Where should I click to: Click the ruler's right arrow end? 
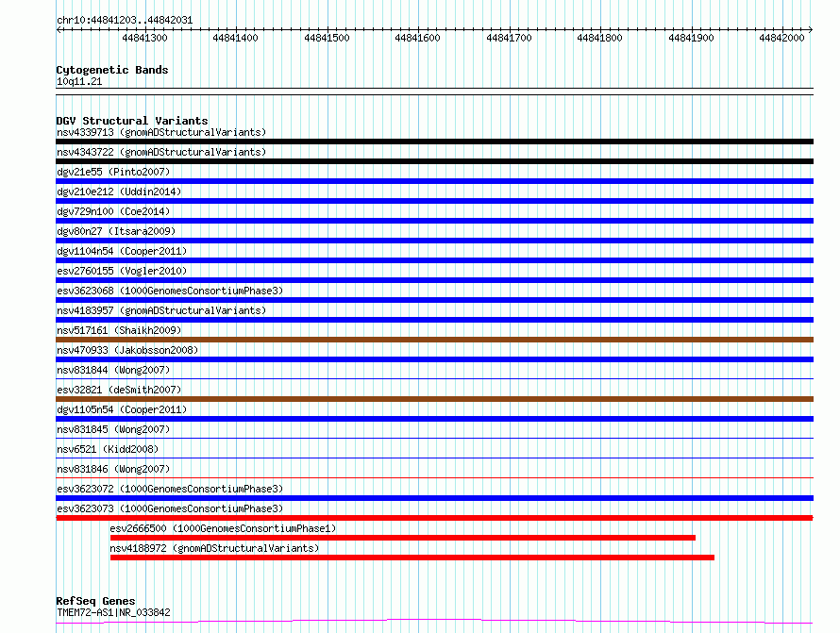pos(811,30)
